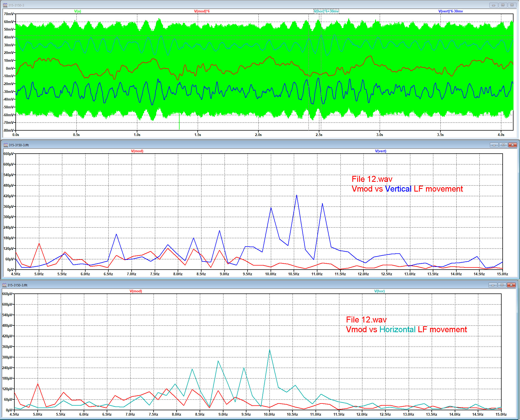Click the 2.5s time axis label
The width and height of the screenshot is (520, 420).
coord(319,135)
